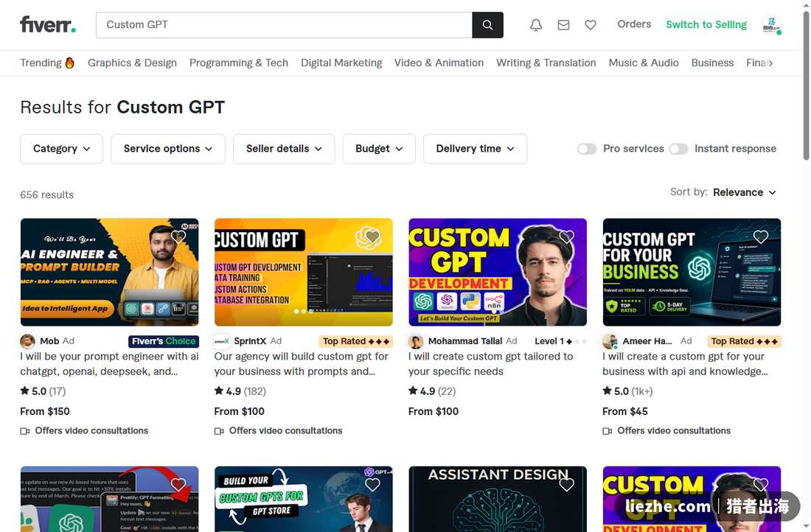Click Mohammad Tallal seller name
Viewport: 811px width, 532px height.
pyautogui.click(x=465, y=341)
